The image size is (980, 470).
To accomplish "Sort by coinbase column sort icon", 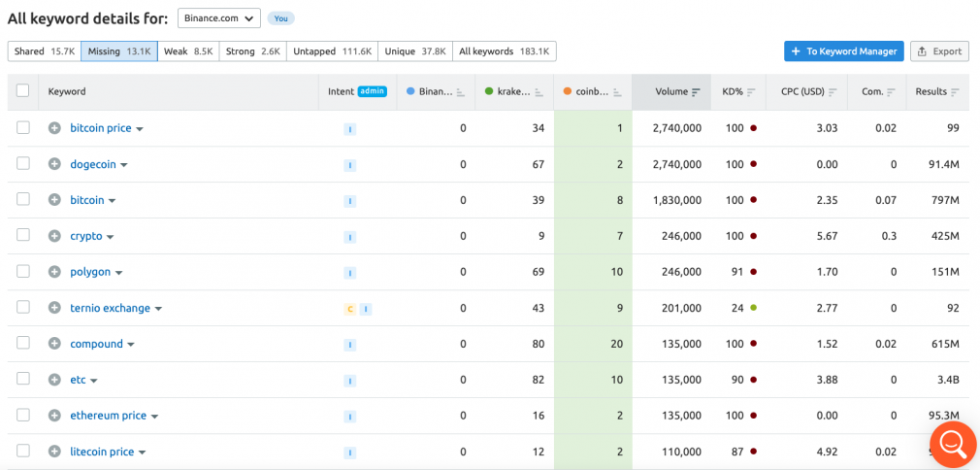I will (617, 92).
